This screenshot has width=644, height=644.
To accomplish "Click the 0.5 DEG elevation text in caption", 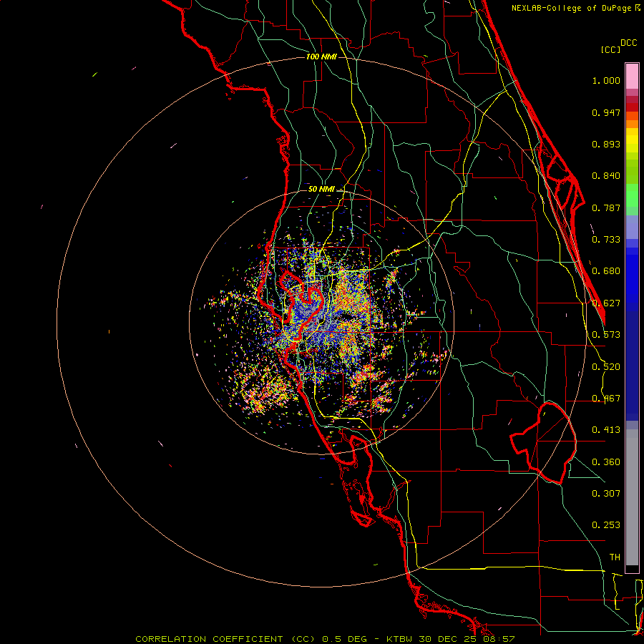I will [x=344, y=639].
